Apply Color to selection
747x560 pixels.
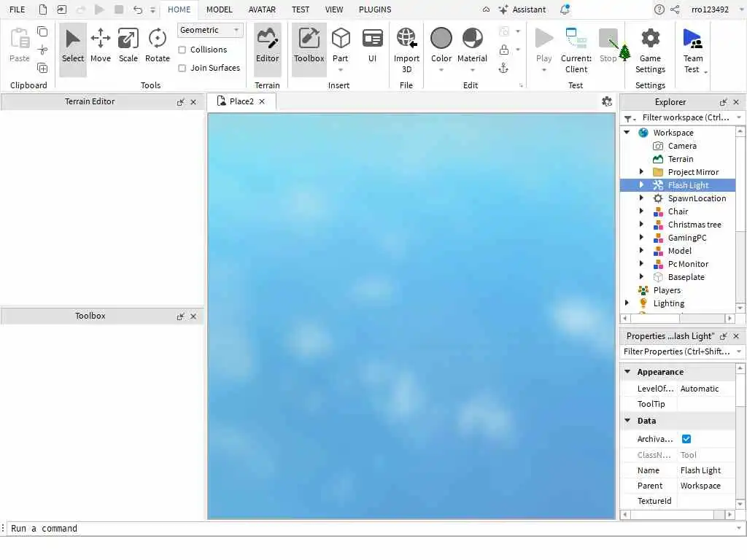[441, 44]
